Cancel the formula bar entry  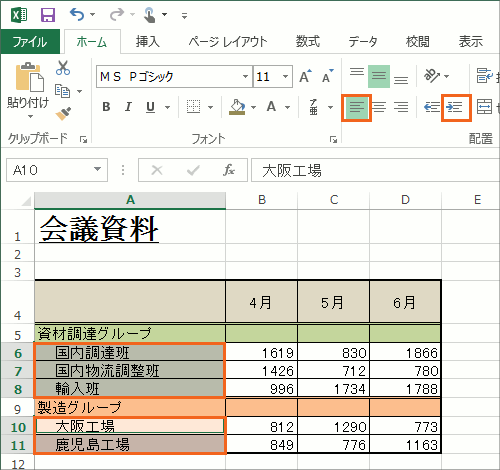coord(157,170)
